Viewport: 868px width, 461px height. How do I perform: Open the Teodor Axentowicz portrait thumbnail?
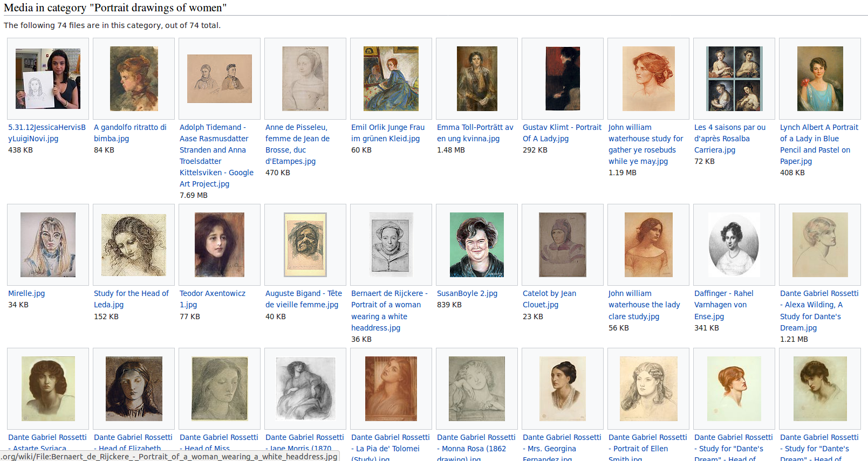coord(220,245)
